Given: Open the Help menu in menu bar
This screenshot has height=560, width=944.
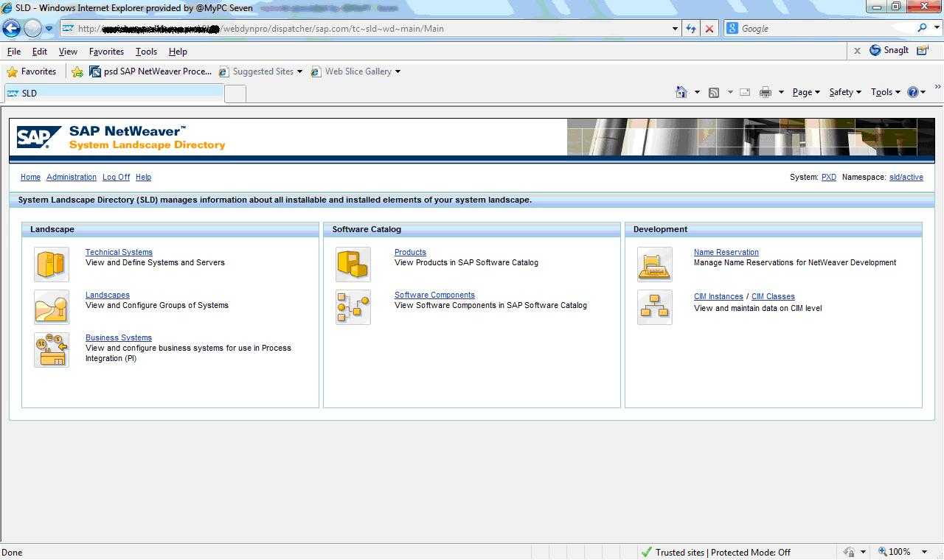Looking at the screenshot, I should coord(178,52).
